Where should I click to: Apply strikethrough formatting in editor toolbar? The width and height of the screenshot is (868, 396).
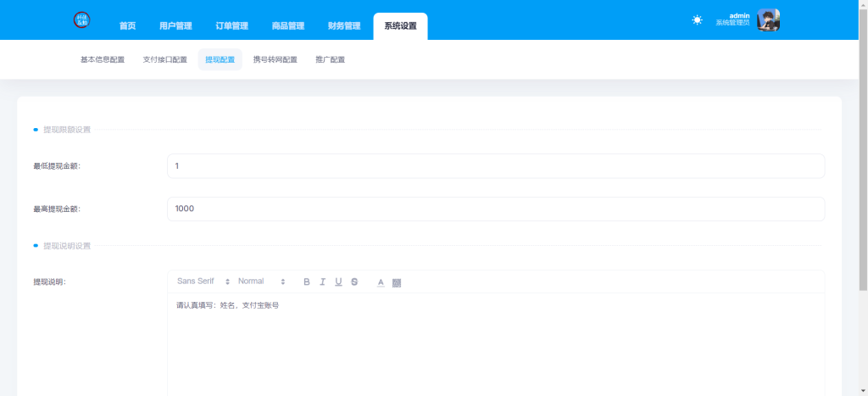tap(354, 282)
